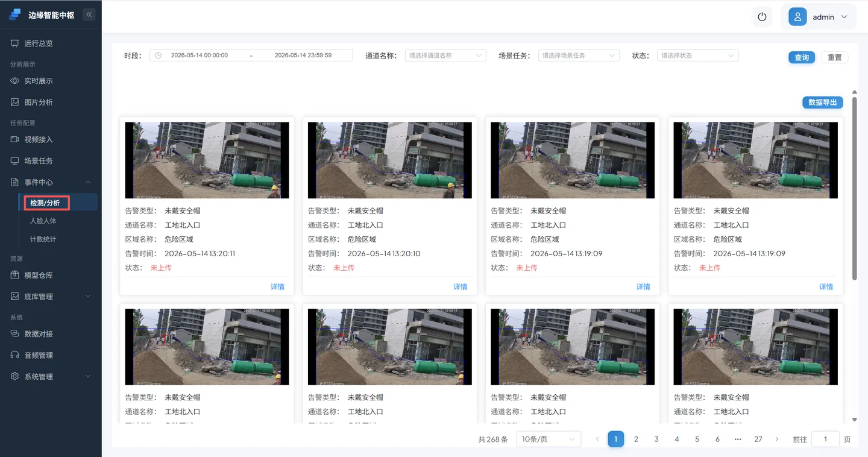Image resolution: width=868 pixels, height=457 pixels.
Task: Click the start time 2026-05-14 00:00:00 field
Action: (x=200, y=55)
